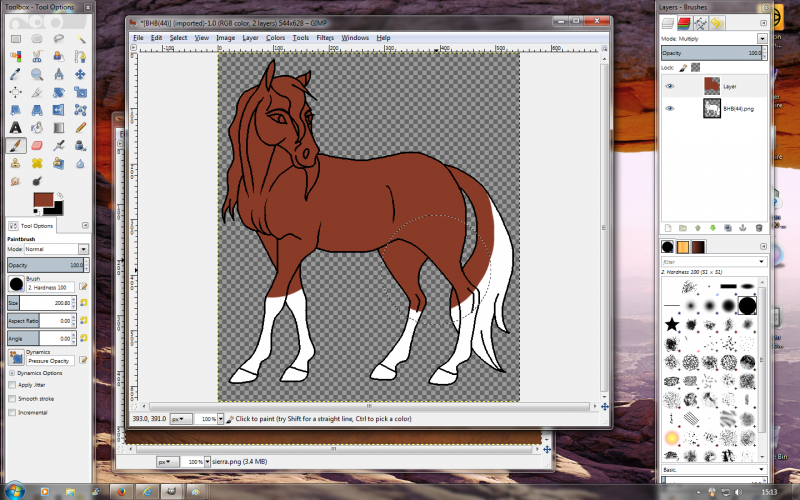Image resolution: width=800 pixels, height=500 pixels.
Task: Expand the Dynamics Options section
Action: pyautogui.click(x=12, y=373)
